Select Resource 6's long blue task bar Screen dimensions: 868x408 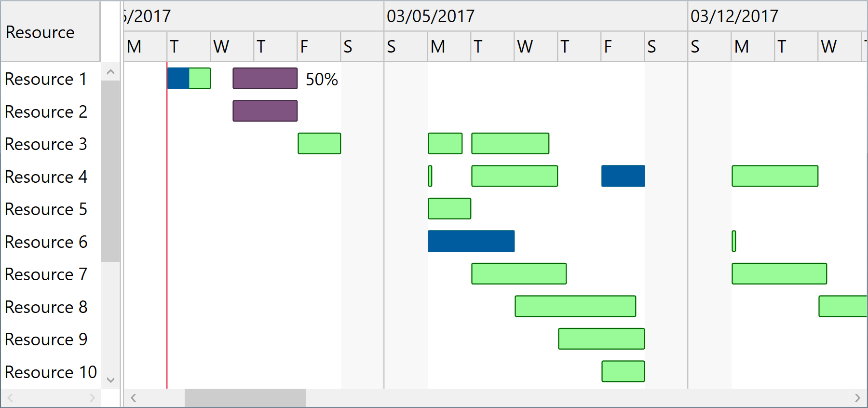(471, 241)
